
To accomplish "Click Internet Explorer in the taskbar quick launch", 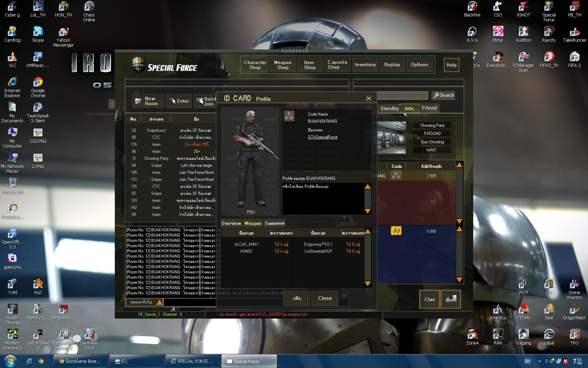I will 29,361.
